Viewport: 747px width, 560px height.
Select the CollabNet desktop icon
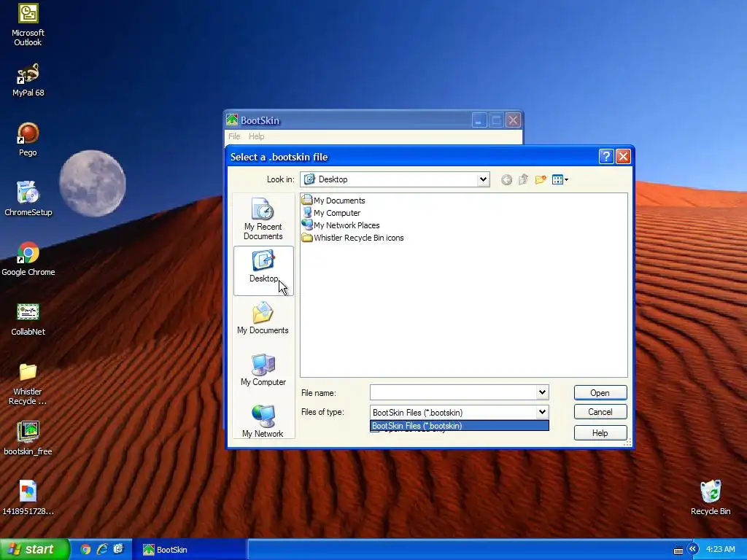pyautogui.click(x=28, y=319)
